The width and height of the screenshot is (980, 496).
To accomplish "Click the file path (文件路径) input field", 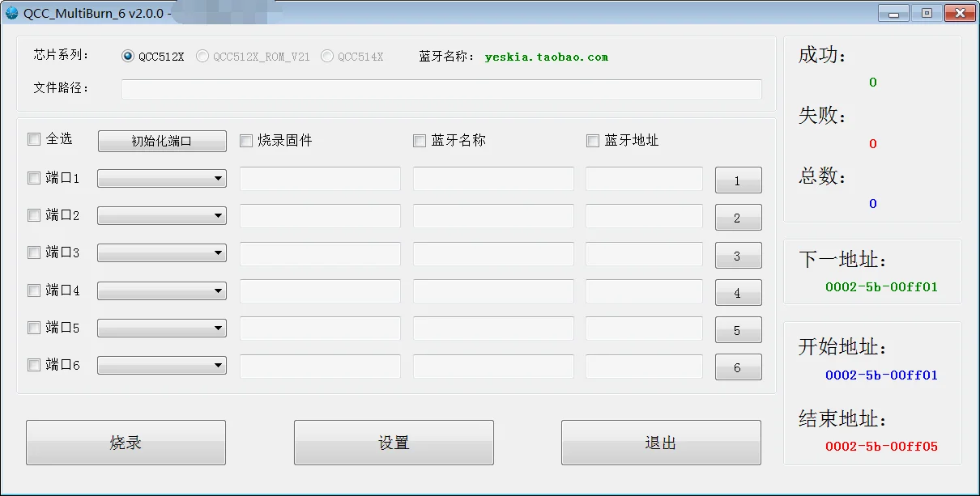I will click(x=441, y=89).
